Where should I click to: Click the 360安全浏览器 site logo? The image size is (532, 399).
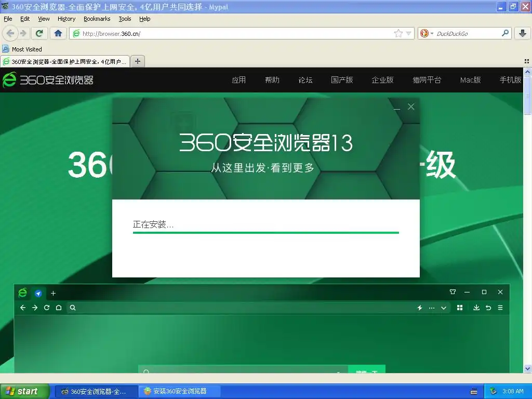click(48, 79)
